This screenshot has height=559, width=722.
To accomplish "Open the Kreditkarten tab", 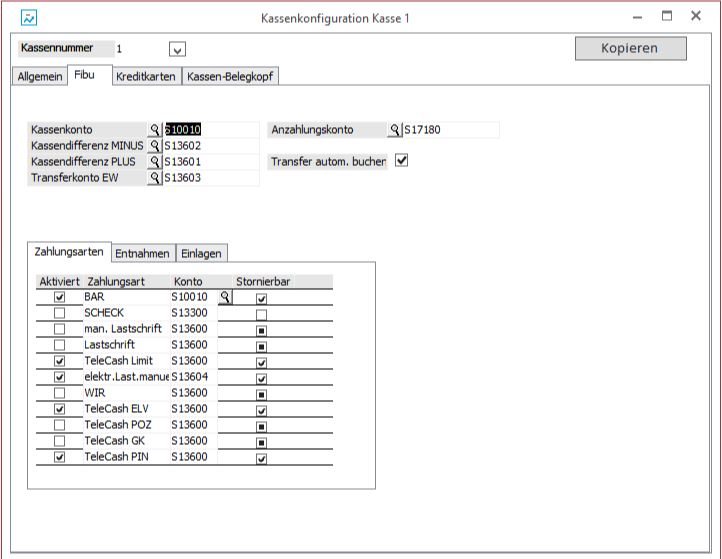I will point(146,77).
